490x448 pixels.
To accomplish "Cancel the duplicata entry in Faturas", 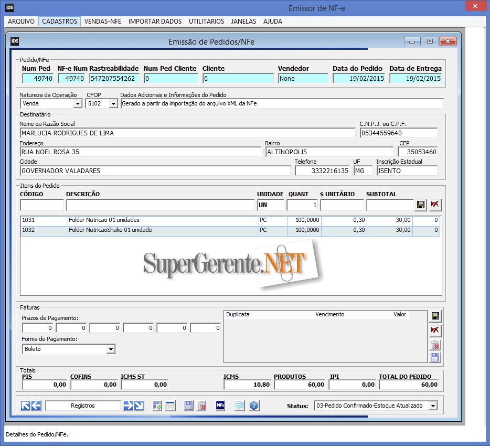I will pos(435,330).
